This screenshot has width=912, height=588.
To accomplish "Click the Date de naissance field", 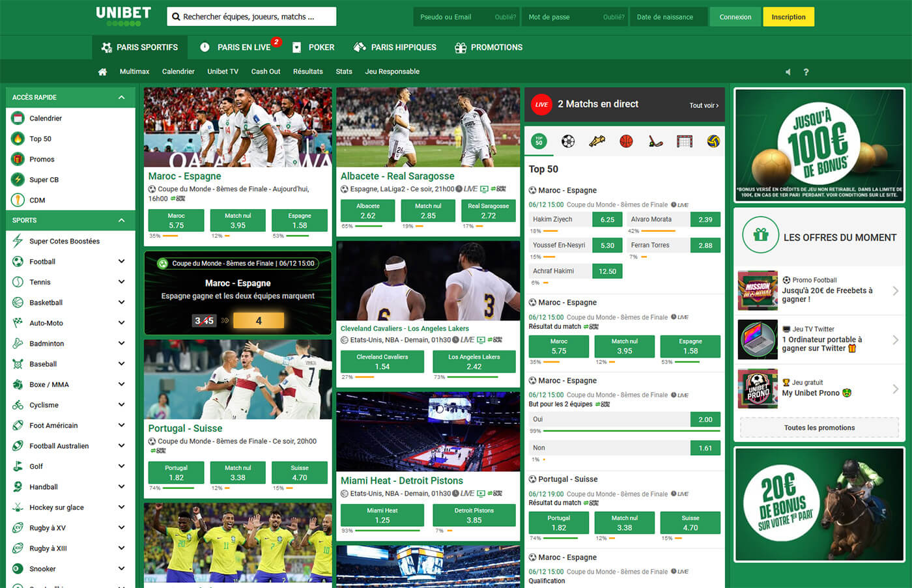I will click(668, 17).
